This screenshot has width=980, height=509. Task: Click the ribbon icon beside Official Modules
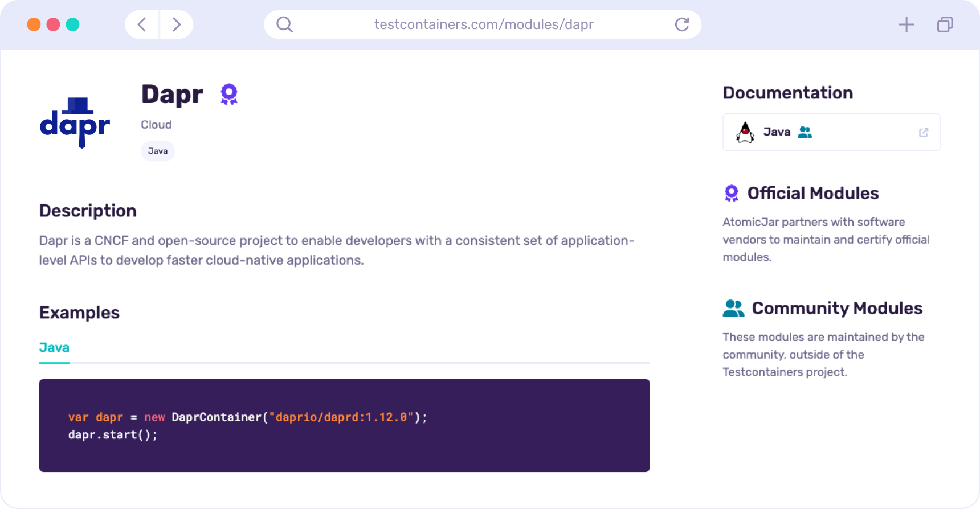coord(732,194)
